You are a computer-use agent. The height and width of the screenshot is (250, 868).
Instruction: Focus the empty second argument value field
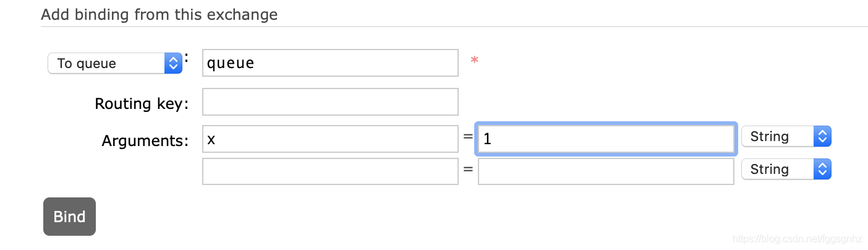[x=606, y=171]
